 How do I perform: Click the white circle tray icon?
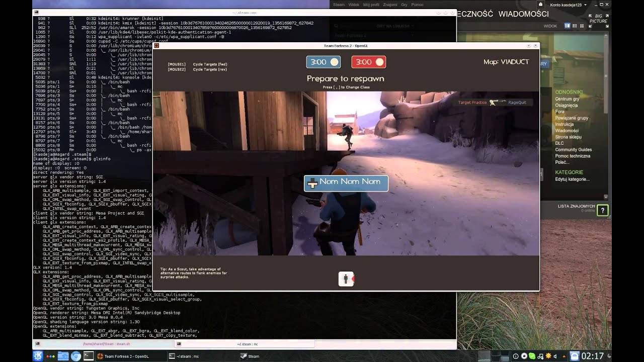[x=524, y=356]
